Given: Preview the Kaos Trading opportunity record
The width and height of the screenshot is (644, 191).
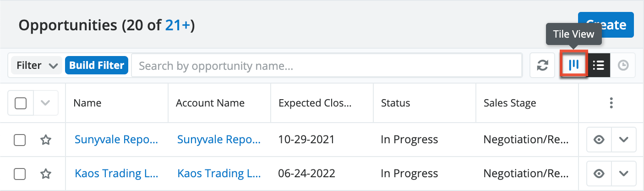Looking at the screenshot, I should pos(599,174).
